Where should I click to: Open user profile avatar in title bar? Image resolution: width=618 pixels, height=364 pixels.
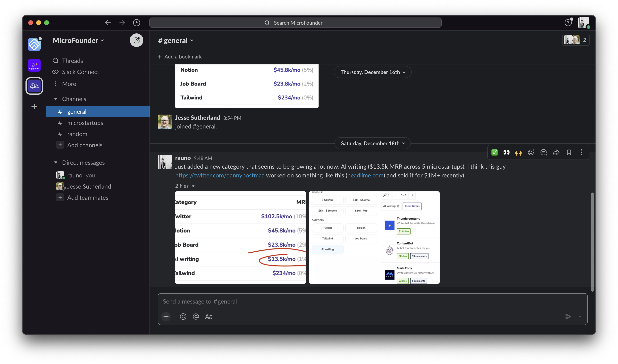point(583,23)
